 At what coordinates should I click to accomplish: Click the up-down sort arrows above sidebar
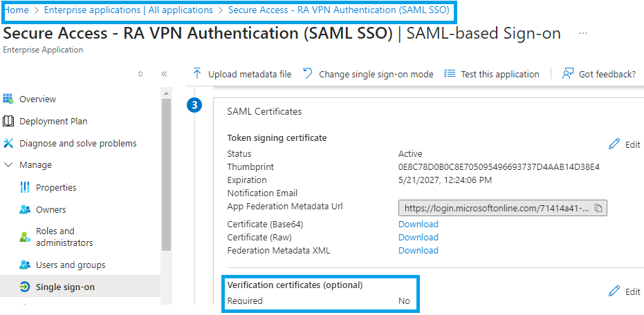click(140, 74)
